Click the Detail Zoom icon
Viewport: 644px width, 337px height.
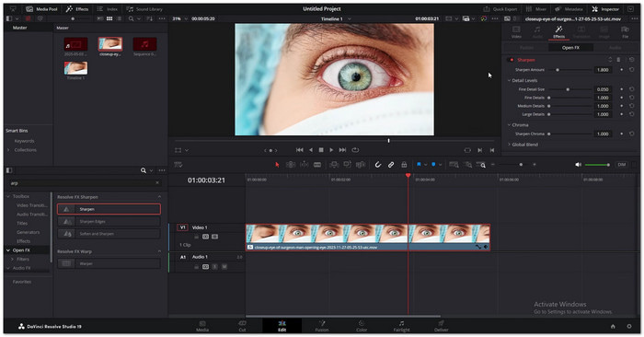pos(468,165)
